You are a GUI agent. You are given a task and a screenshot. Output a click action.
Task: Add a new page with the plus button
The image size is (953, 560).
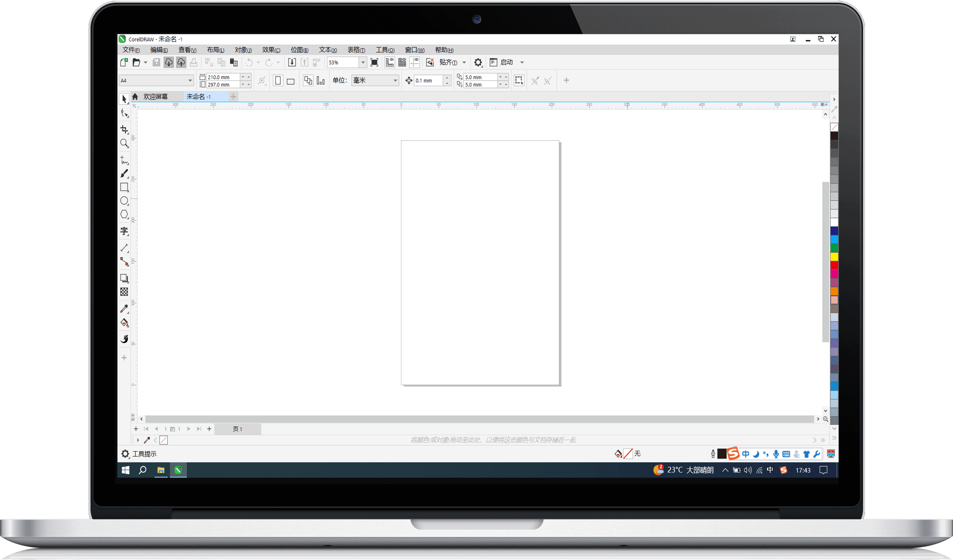click(x=136, y=429)
